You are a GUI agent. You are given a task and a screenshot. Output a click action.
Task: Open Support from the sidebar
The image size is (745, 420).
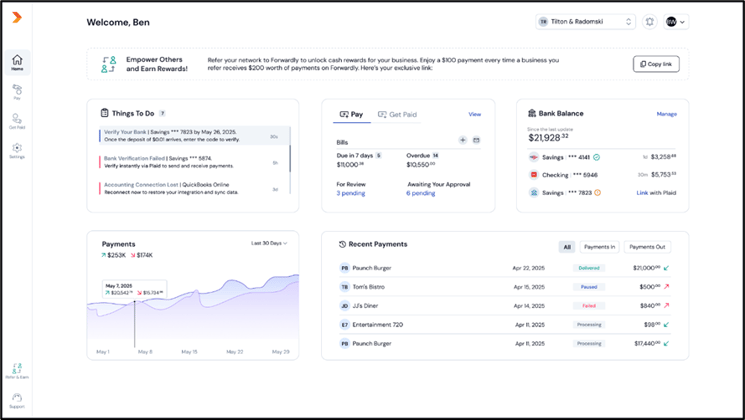[17, 400]
